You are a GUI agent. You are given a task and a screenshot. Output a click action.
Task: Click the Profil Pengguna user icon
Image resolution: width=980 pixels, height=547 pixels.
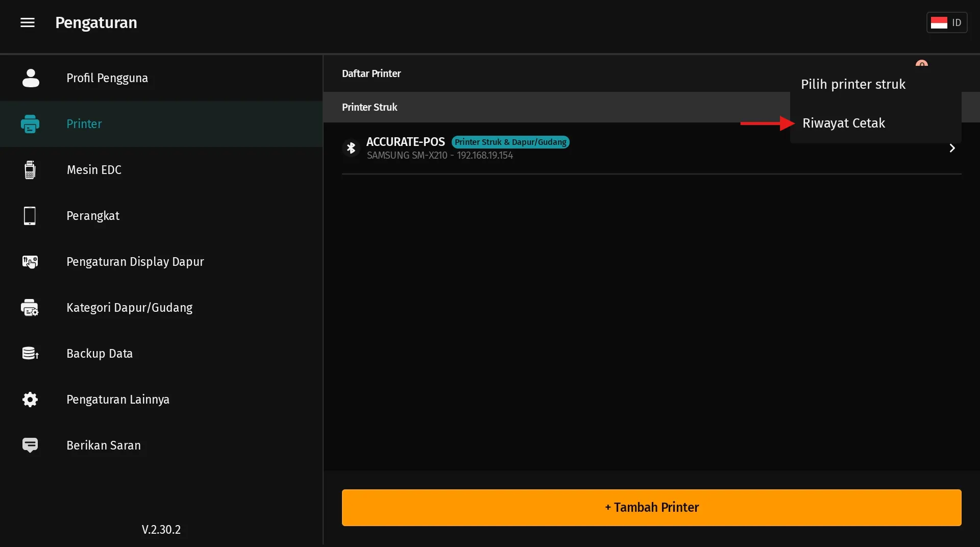coord(31,78)
